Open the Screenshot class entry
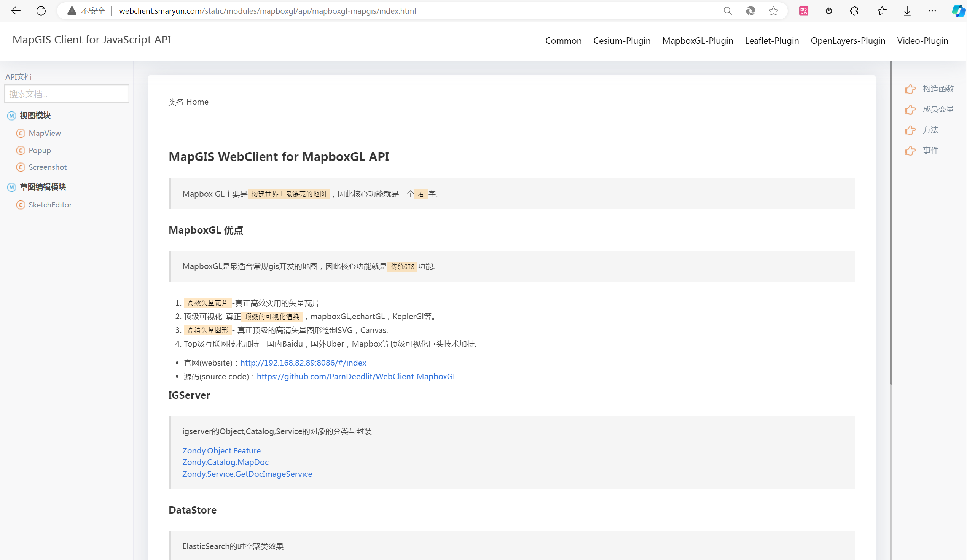Image resolution: width=967 pixels, height=560 pixels. coord(48,167)
